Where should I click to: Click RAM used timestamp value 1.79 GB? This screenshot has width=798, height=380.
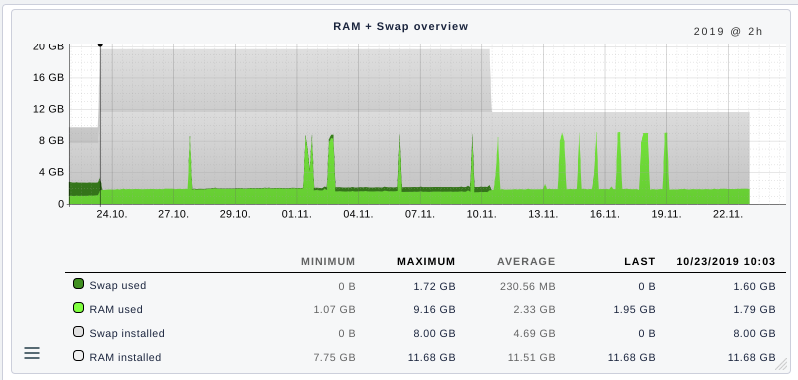click(754, 309)
